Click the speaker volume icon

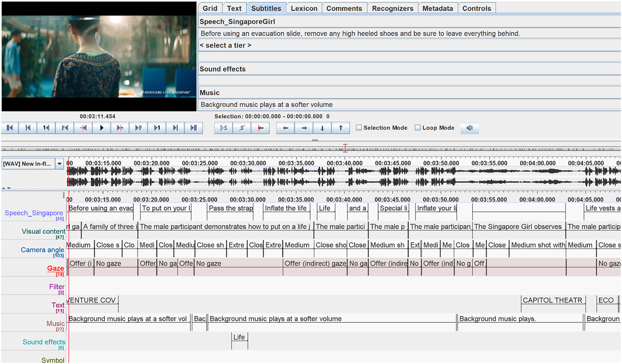[469, 128]
